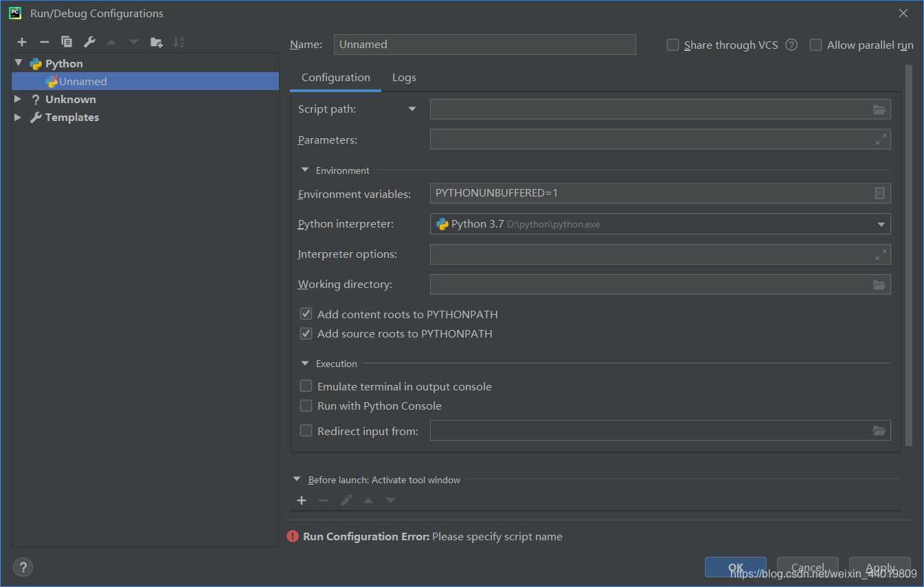Image resolution: width=924 pixels, height=587 pixels.
Task: Collapse the Execution section
Action: pos(304,363)
